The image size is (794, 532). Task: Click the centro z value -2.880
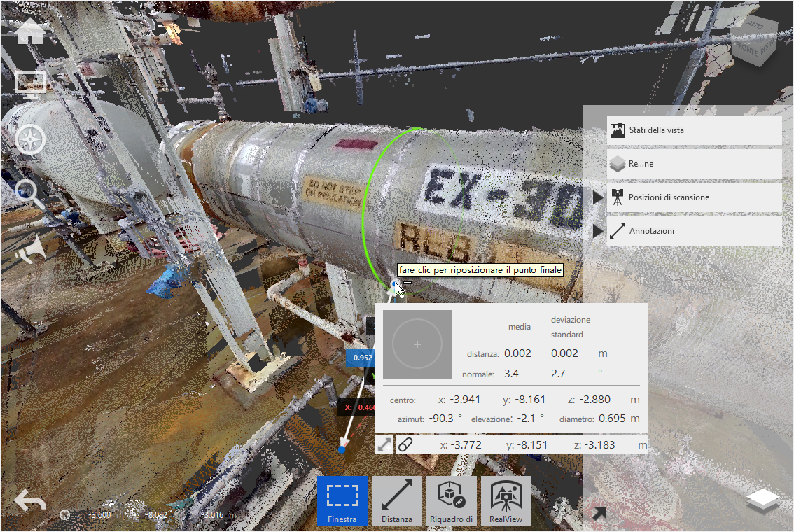[595, 400]
